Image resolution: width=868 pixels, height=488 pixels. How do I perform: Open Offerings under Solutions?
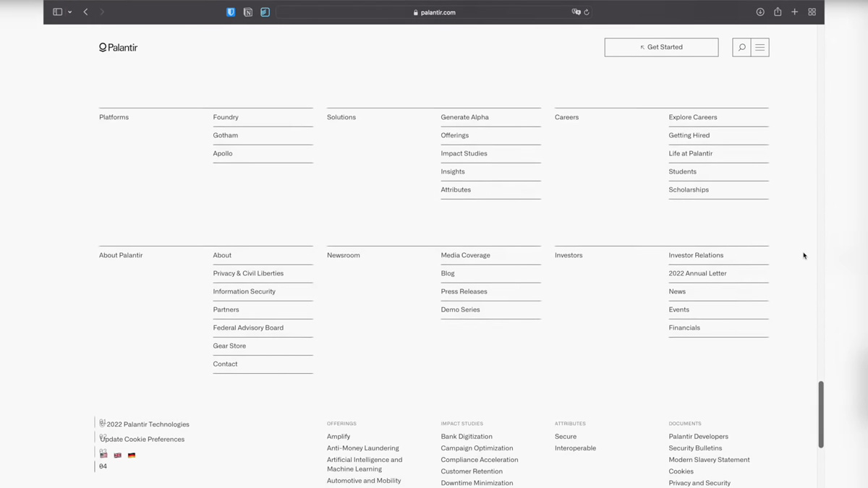point(454,135)
